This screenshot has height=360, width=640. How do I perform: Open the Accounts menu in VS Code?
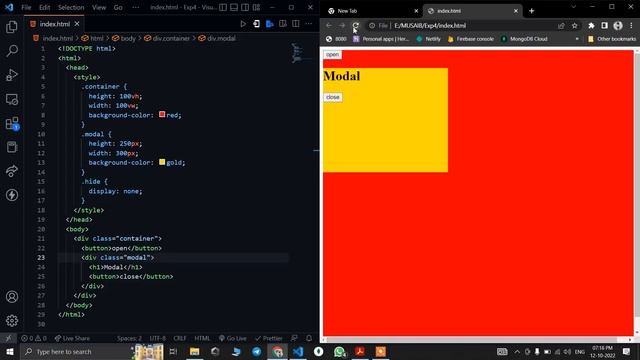pos(12,297)
